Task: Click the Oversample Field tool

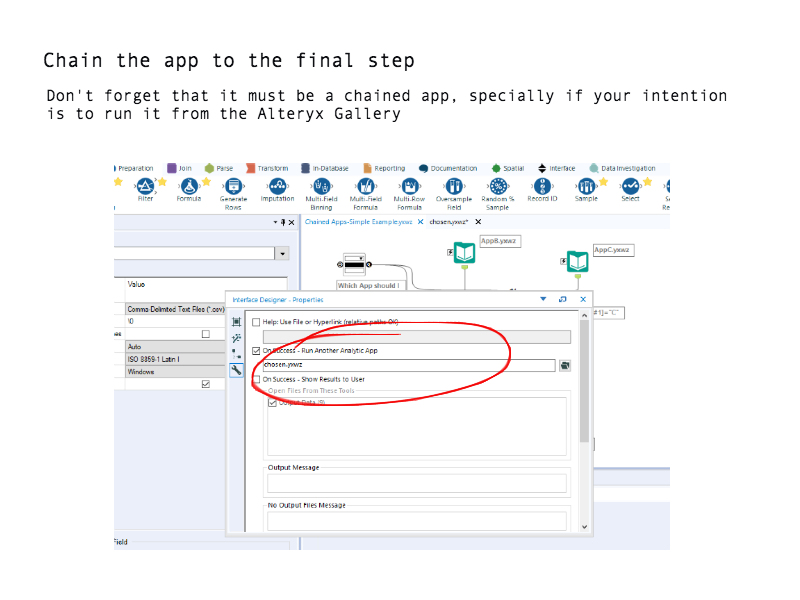Action: coord(454,187)
